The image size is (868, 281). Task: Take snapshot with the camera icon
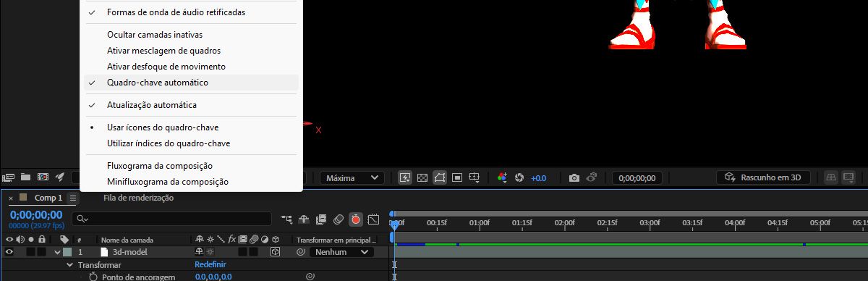pos(574,177)
